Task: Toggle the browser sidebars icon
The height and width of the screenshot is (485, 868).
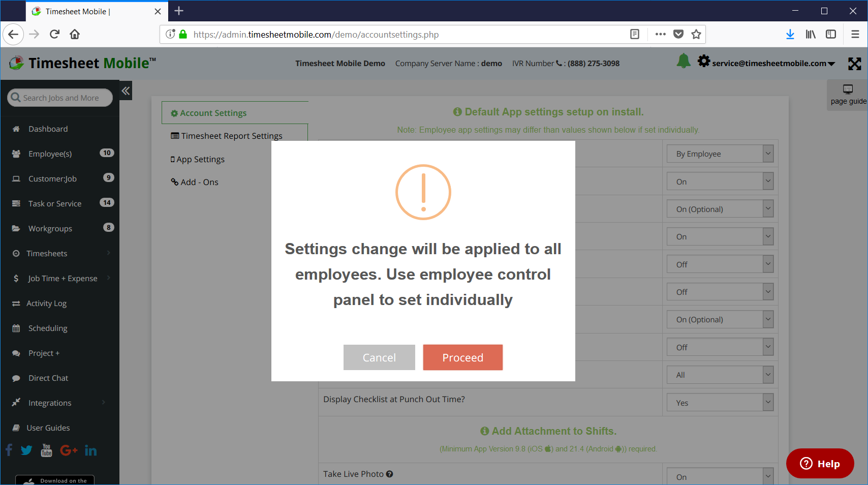Action: [831, 34]
